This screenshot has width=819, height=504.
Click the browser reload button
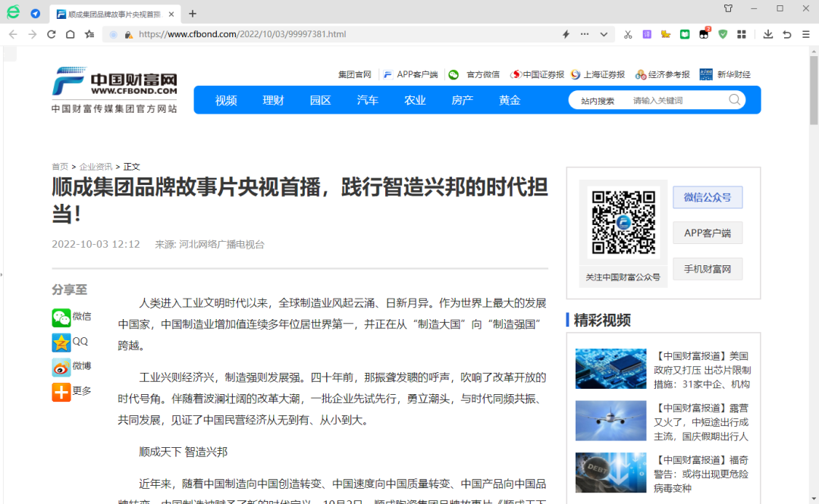pyautogui.click(x=52, y=34)
